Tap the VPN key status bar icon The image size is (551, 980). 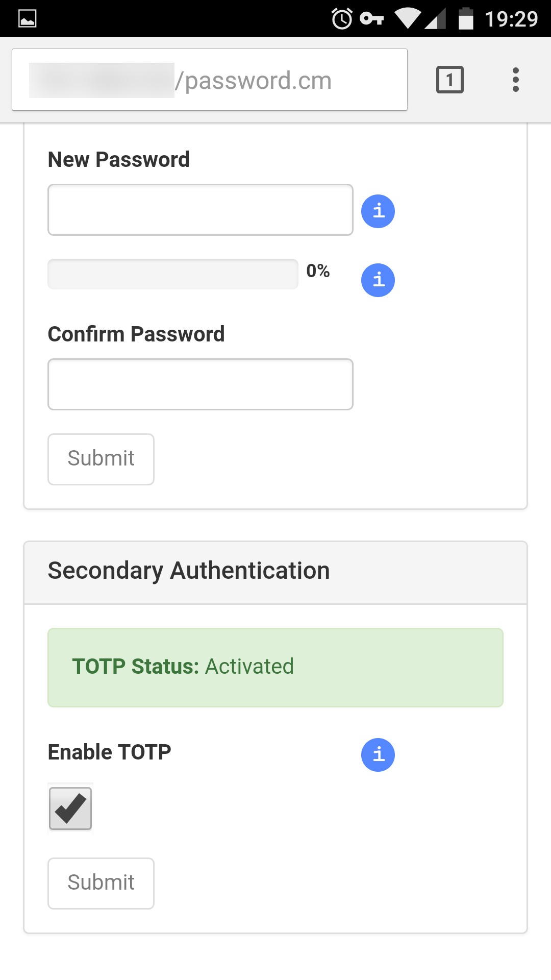point(371,19)
